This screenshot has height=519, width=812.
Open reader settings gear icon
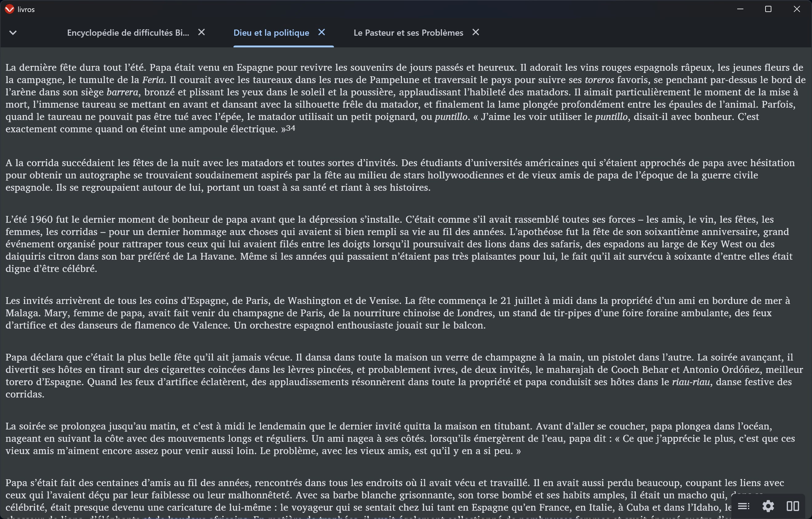point(768,506)
